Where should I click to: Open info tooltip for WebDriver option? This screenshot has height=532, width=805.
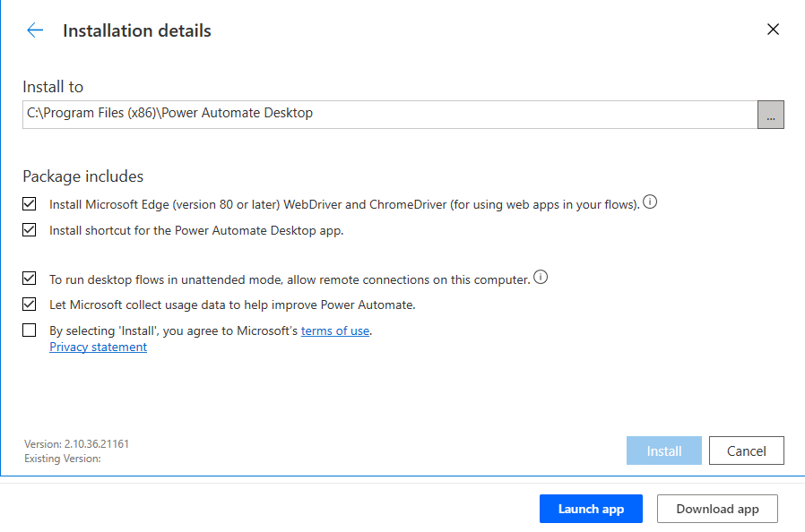coord(650,202)
